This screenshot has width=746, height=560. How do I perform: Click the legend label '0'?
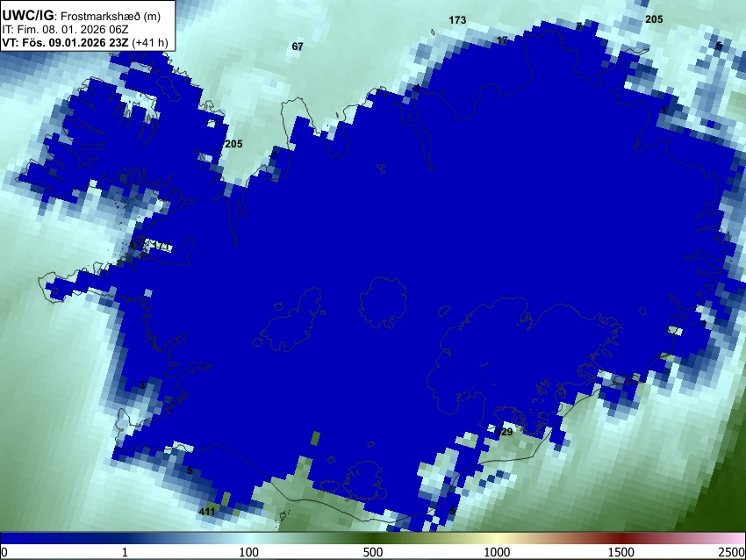click(x=4, y=552)
